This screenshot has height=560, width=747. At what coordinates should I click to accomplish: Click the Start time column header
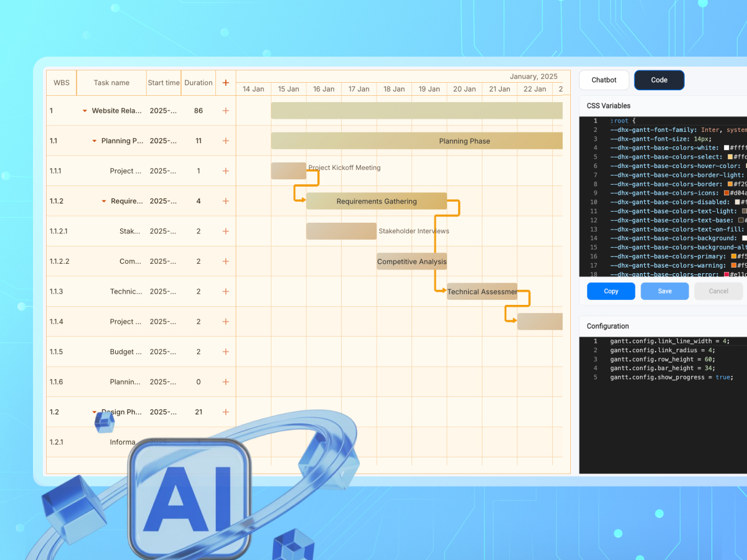(164, 83)
